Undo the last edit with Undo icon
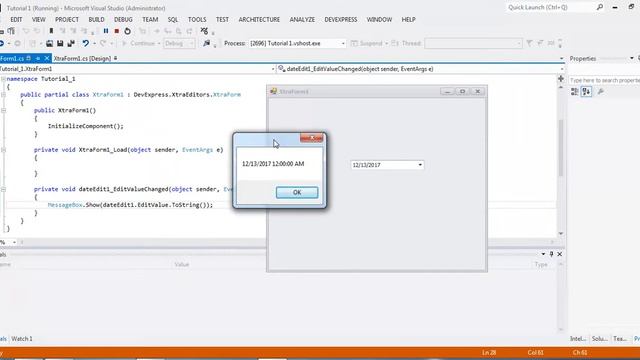Screen dimensions: 640x360 coord(85,43)
